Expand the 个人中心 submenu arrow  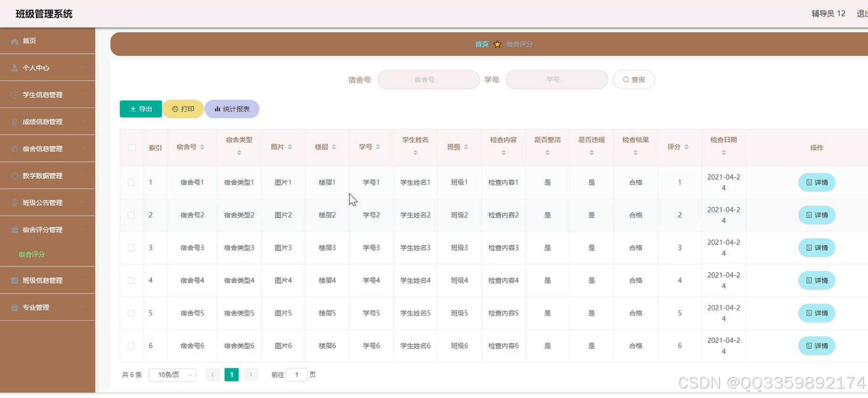pyautogui.click(x=83, y=67)
